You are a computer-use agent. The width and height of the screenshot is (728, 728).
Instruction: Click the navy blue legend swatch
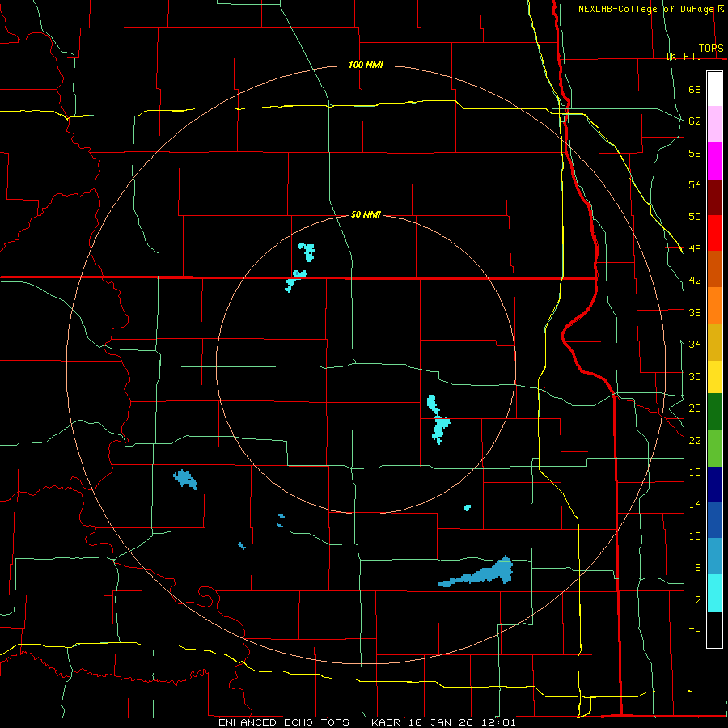(x=714, y=485)
